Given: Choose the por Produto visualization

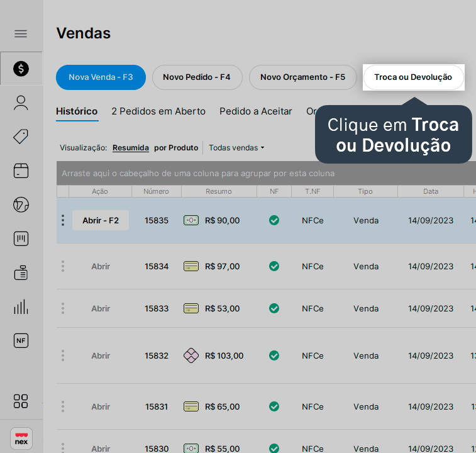Looking at the screenshot, I should (176, 148).
